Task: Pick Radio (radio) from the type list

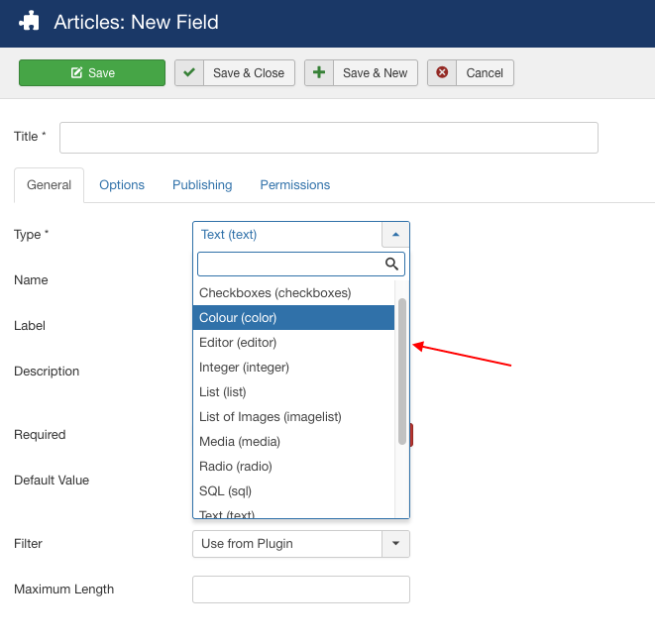Action: coord(236,467)
